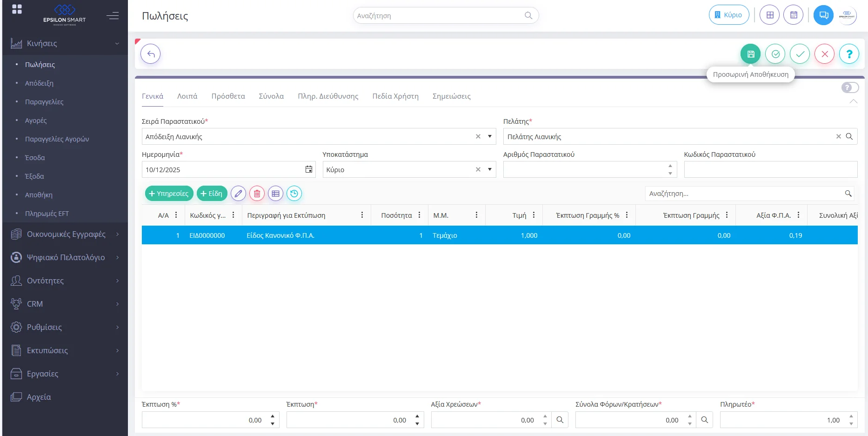868x436 pixels.
Task: Open the Σημειώσεις tab
Action: click(x=451, y=96)
